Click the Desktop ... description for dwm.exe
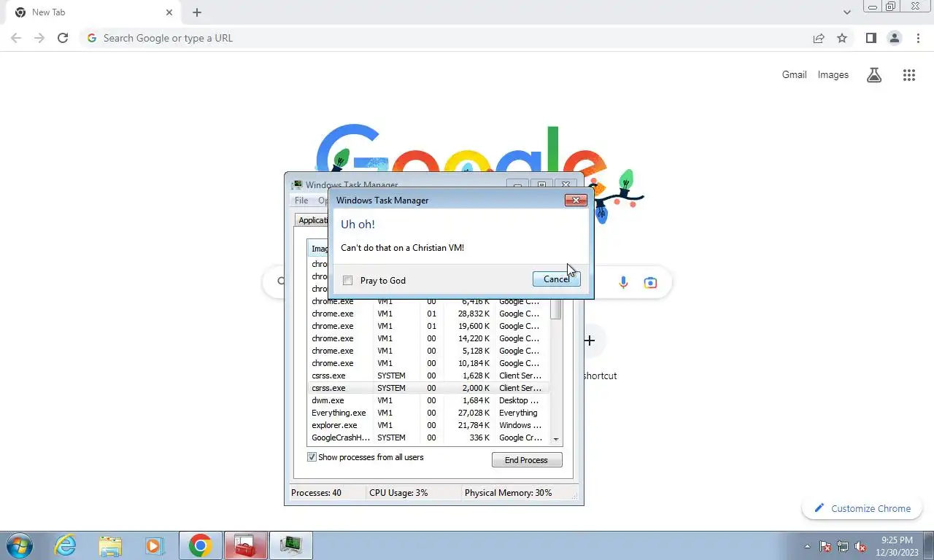Screen dimensions: 934x560 click(x=519, y=400)
